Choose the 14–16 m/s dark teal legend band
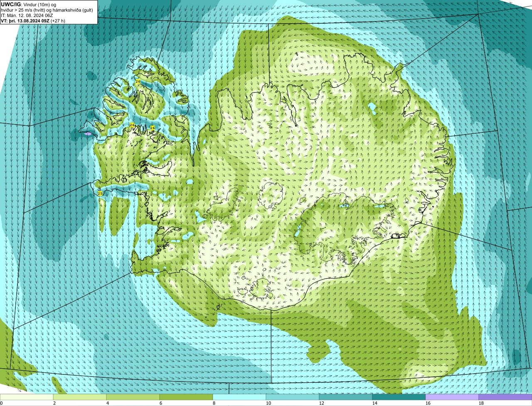532x406 pixels. (x=399, y=397)
